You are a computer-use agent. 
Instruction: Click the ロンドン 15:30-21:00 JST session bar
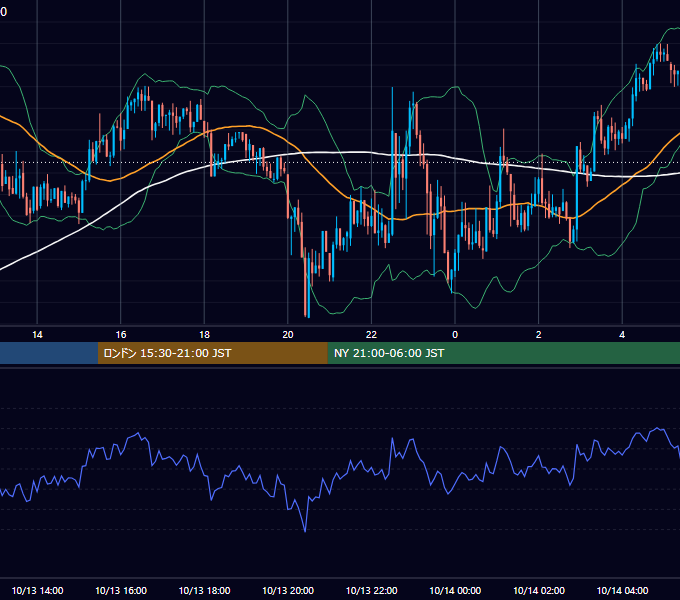pos(212,353)
